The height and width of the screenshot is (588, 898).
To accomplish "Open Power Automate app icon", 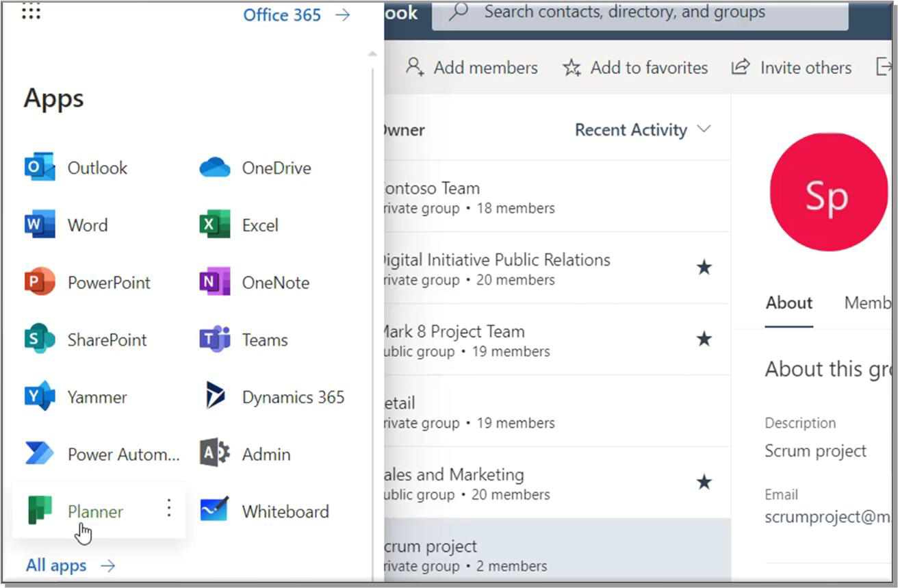I will (40, 454).
